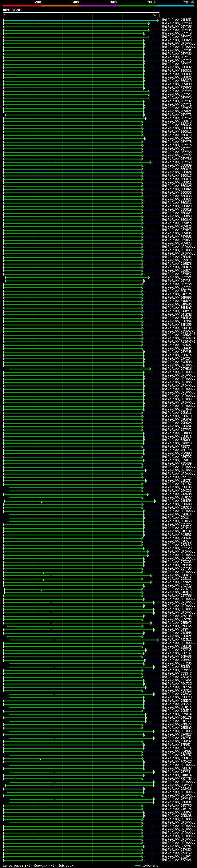The height and width of the screenshot is (868, 197).
Task: Click hit label UniRef100_B6C829
Action: pyautogui.click(x=177, y=40)
